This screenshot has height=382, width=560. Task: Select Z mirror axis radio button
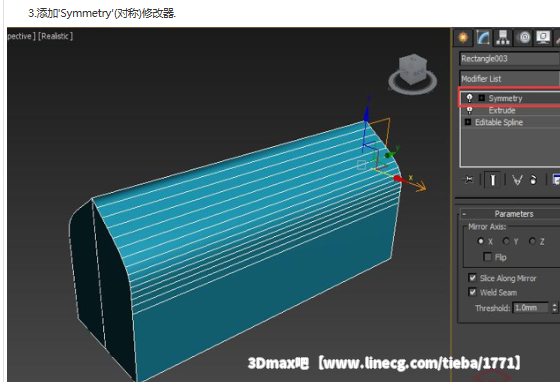point(532,241)
